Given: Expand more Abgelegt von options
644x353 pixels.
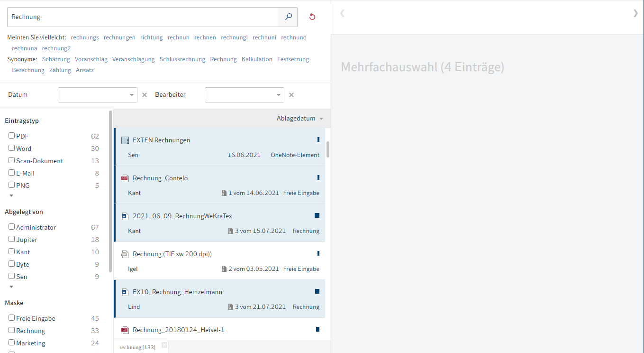Looking at the screenshot, I should [12, 287].
